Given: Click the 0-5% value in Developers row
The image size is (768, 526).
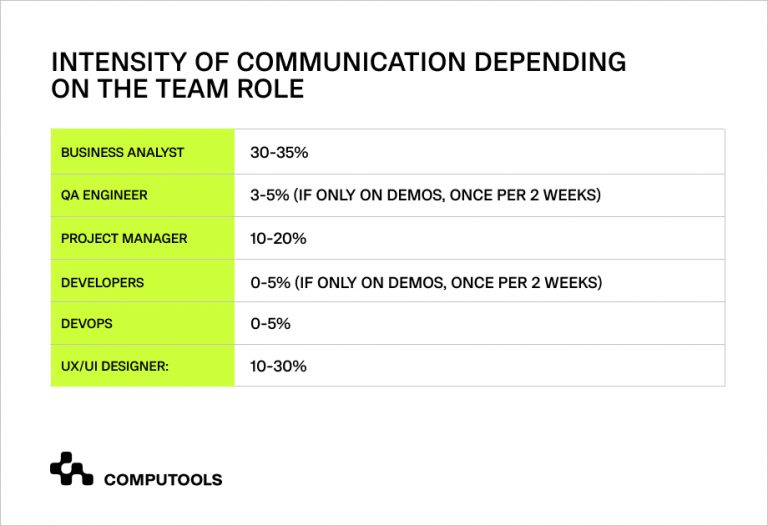Looking at the screenshot, I should (x=269, y=282).
